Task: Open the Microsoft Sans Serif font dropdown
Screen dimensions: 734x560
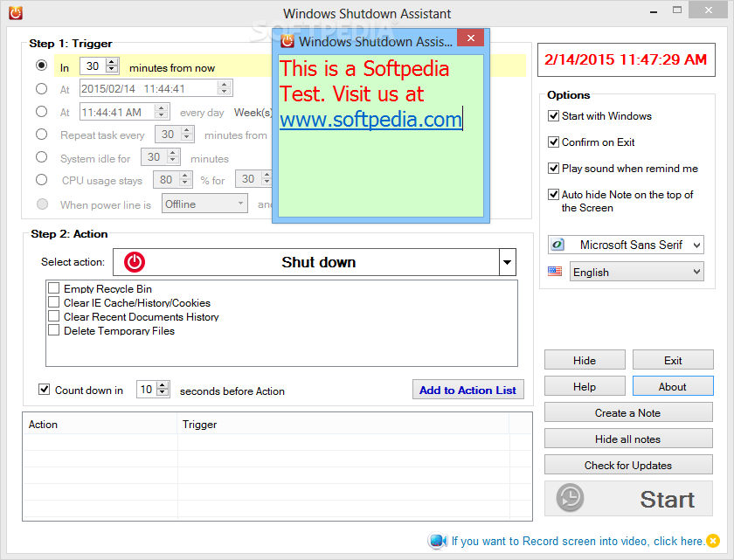Action: click(696, 245)
